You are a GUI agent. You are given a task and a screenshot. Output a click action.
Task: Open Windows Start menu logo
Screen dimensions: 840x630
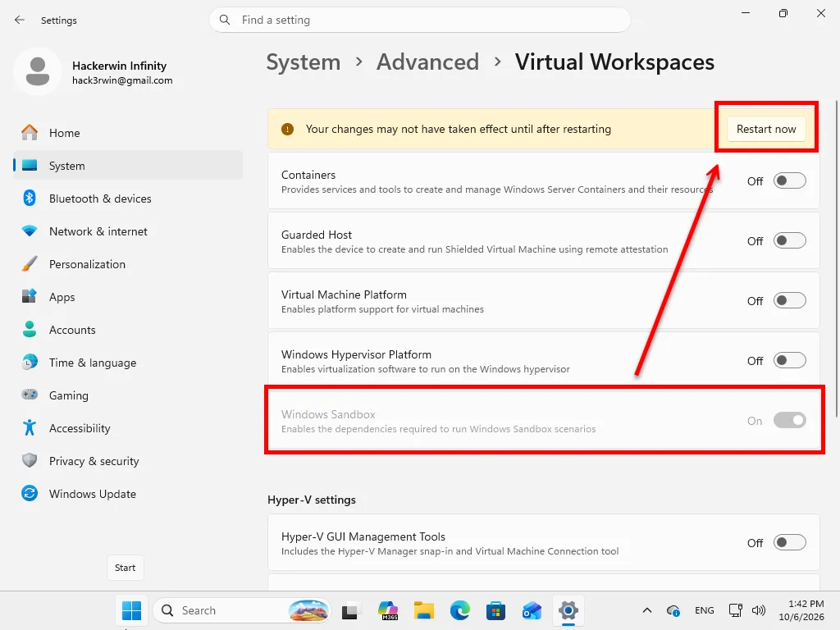point(131,610)
